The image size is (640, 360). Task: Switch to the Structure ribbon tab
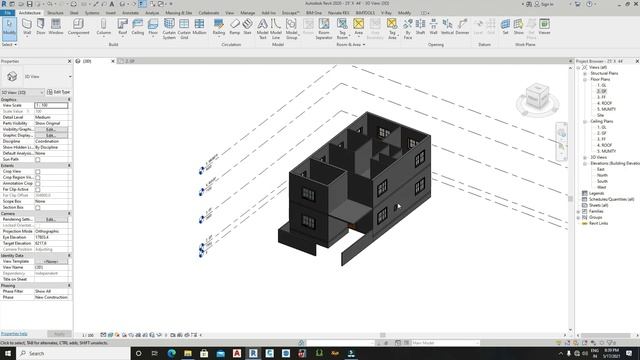pos(55,13)
